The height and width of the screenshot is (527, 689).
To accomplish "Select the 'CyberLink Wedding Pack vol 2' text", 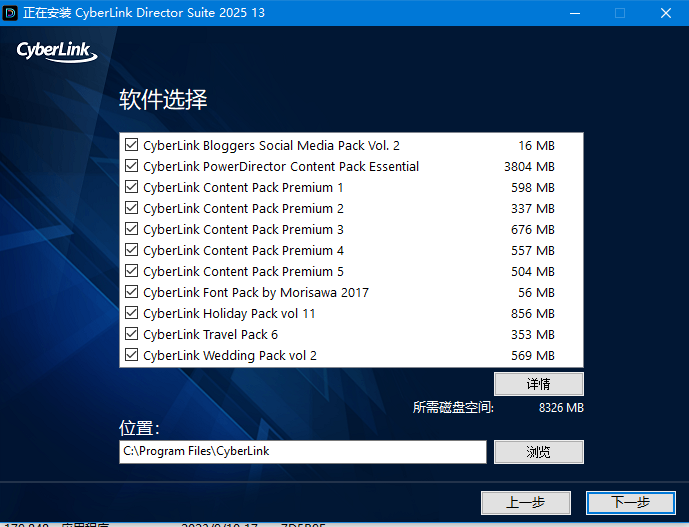I will click(230, 356).
